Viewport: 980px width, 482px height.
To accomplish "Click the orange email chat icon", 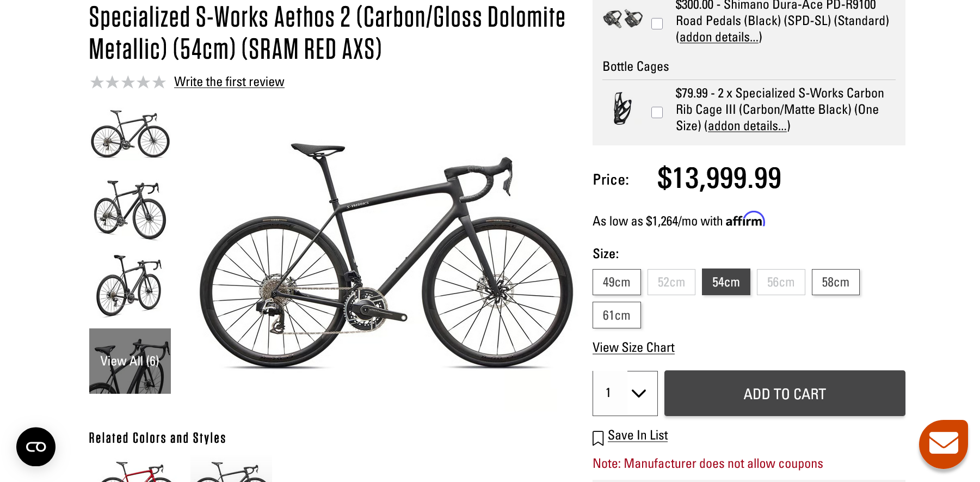I will coord(943,443).
